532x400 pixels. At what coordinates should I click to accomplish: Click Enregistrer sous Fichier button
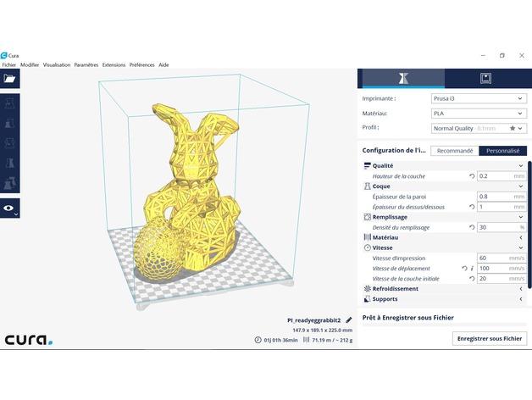(x=490, y=338)
